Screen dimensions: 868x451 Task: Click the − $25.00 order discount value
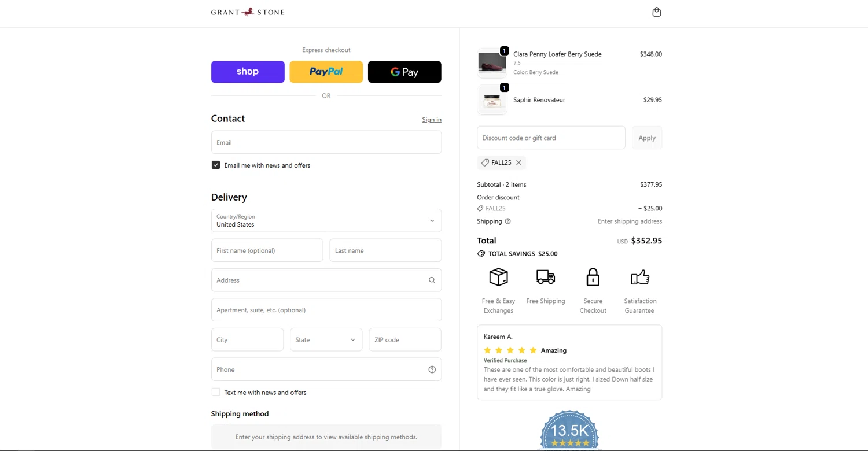coord(650,209)
